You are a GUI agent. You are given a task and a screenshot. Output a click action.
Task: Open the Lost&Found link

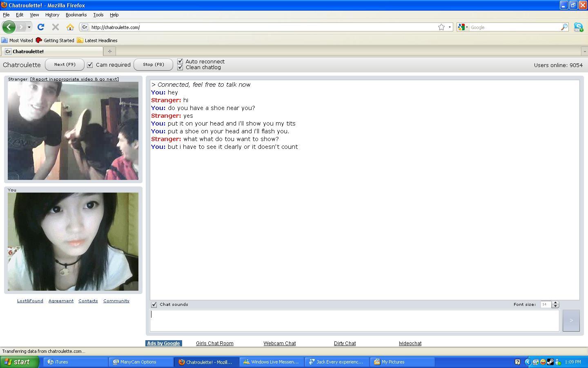tap(30, 301)
